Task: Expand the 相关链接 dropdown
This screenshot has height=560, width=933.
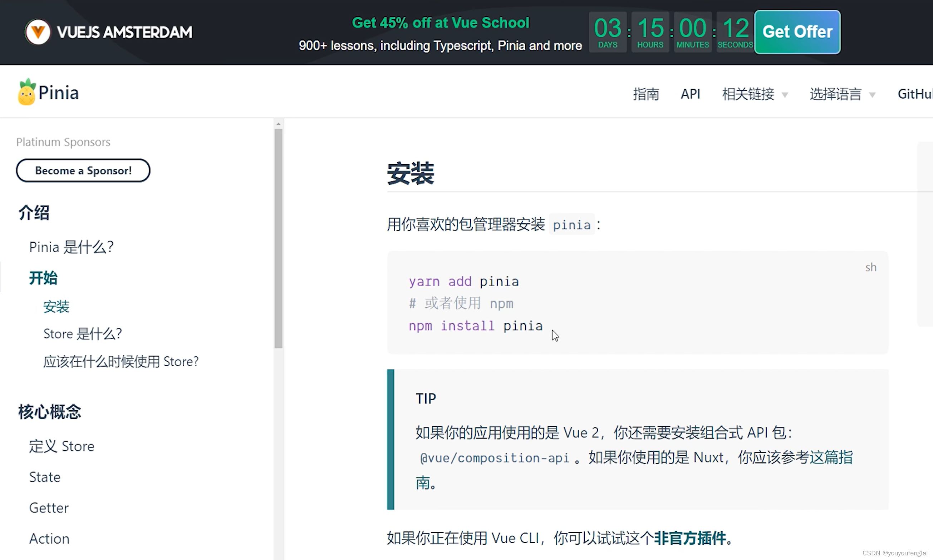Action: pyautogui.click(x=755, y=94)
